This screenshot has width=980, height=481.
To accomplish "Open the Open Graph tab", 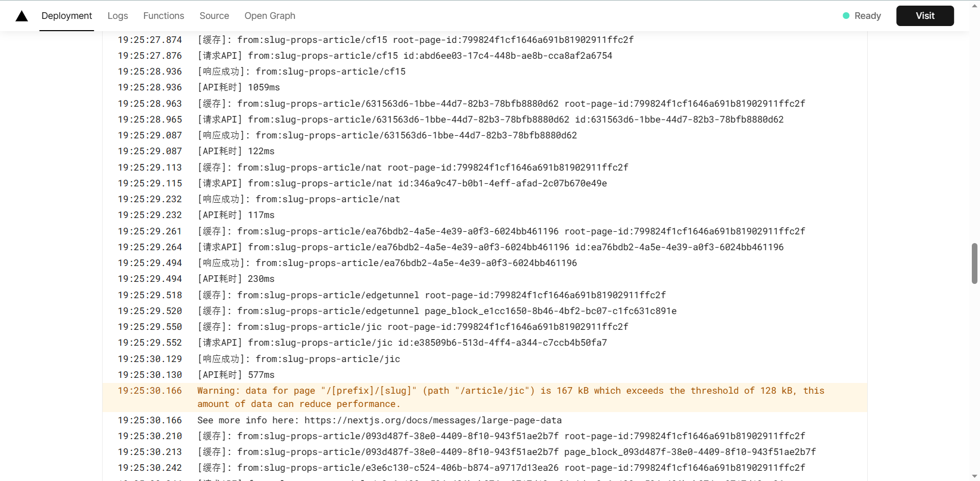I will [x=269, y=16].
